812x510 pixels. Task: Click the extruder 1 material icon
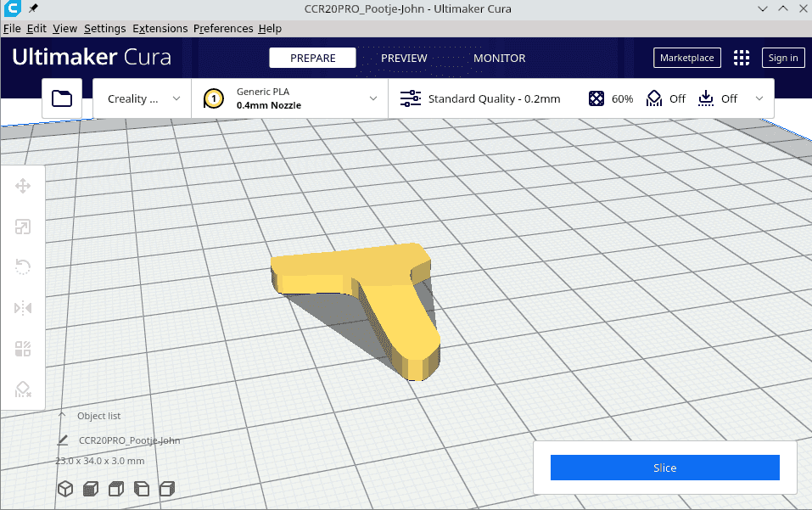click(x=213, y=98)
